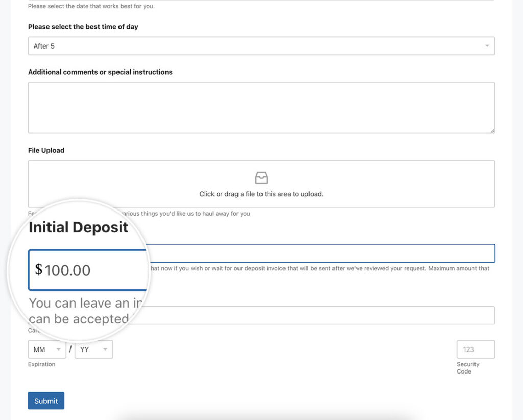Image resolution: width=523 pixels, height=420 pixels.
Task: Click the dropdown arrow inside the YY field
Action: 106,349
